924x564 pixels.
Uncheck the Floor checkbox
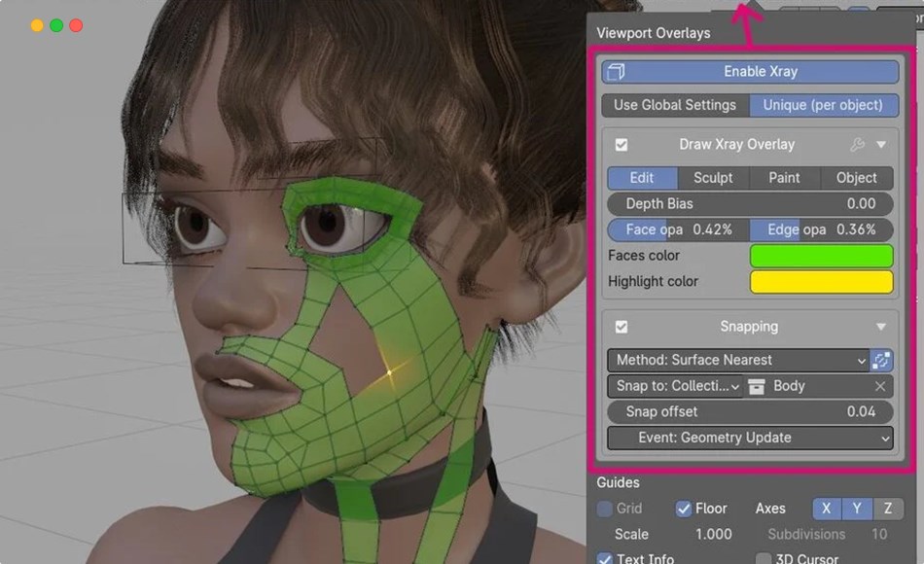pos(685,508)
